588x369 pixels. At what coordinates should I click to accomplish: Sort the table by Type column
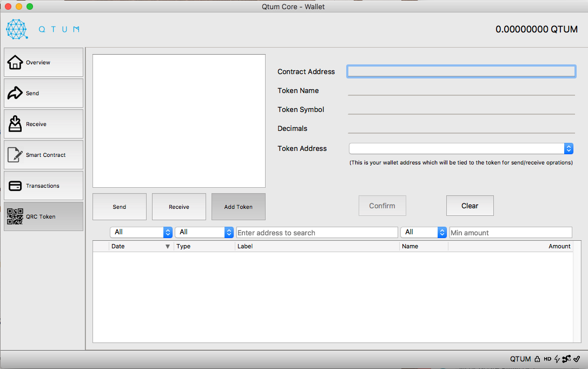(x=204, y=246)
